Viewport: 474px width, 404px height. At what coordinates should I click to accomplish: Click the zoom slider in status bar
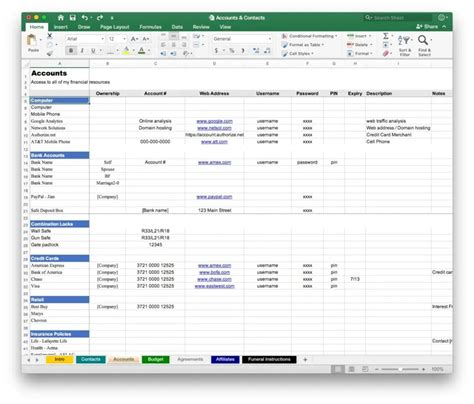coord(400,369)
